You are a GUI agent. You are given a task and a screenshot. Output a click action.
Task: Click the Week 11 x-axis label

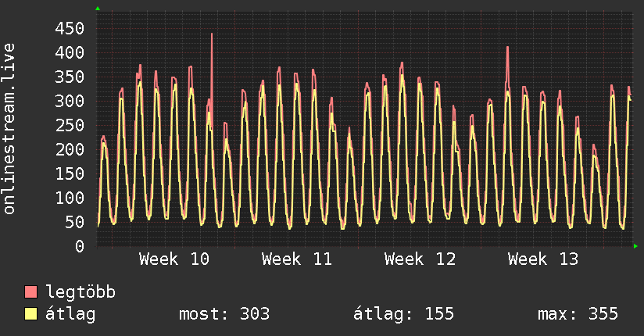click(297, 259)
